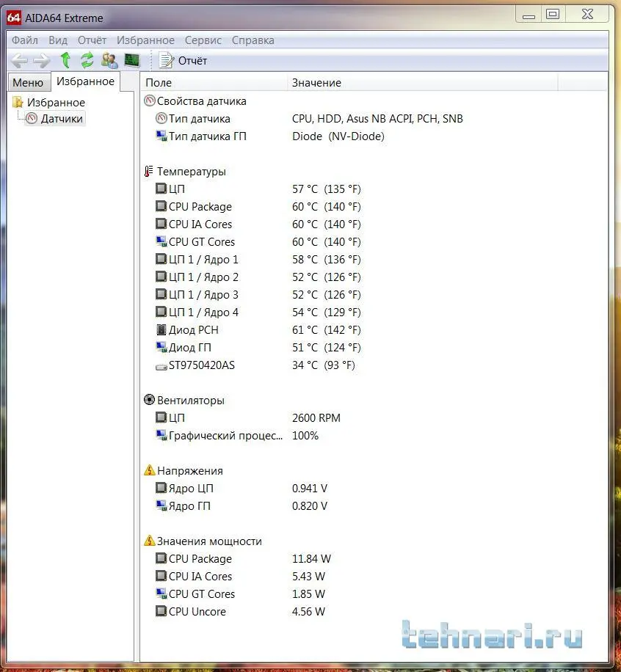The height and width of the screenshot is (672, 621).
Task: Click the CPU GT Cores power icon
Action: click(x=161, y=594)
